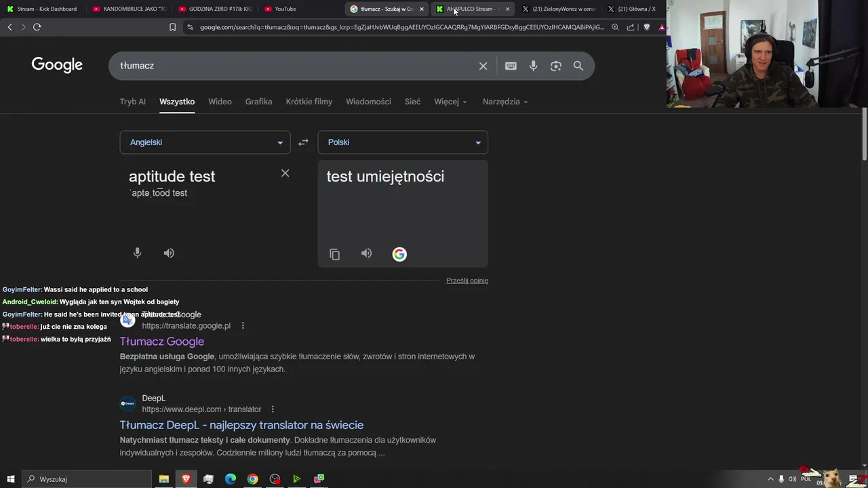Switch to Wideo results
Screen dimensions: 868x488
(220, 102)
